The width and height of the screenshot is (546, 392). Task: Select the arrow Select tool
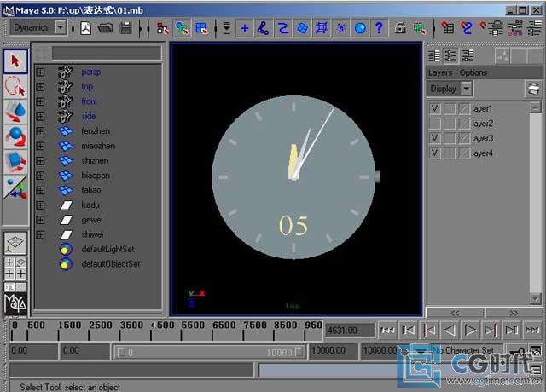click(x=15, y=61)
